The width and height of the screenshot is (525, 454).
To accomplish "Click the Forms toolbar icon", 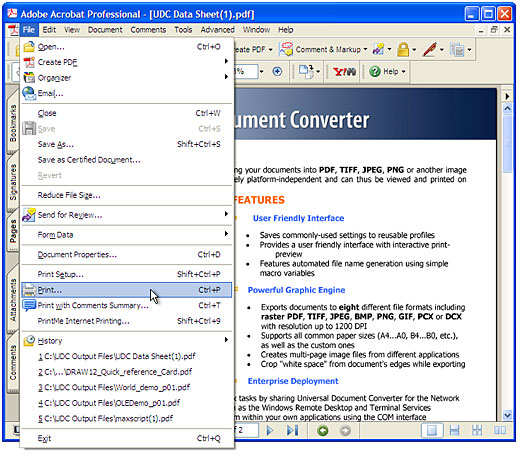I will click(x=457, y=50).
